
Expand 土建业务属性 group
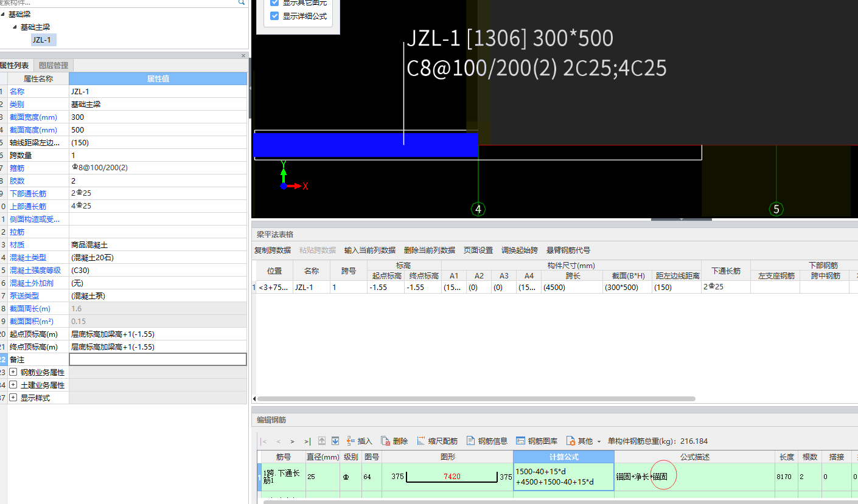13,385
